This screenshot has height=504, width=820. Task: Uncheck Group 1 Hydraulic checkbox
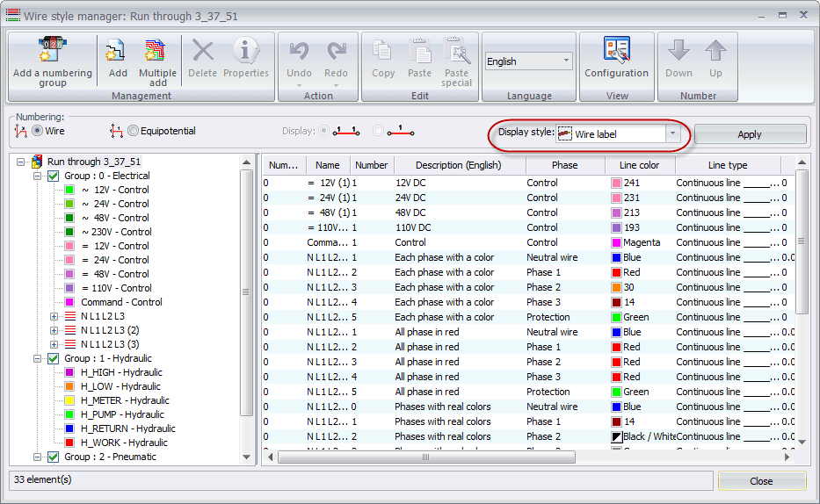click(x=54, y=359)
